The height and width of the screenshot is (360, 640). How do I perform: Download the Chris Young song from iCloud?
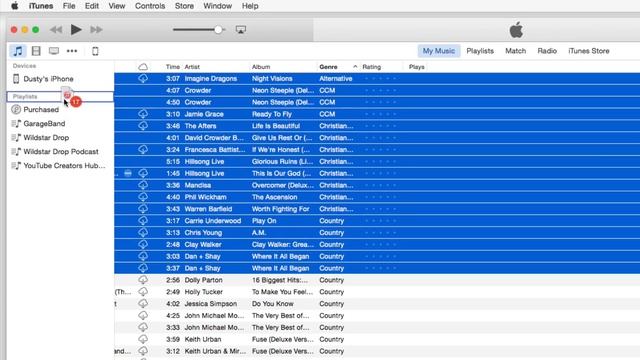[x=143, y=232]
